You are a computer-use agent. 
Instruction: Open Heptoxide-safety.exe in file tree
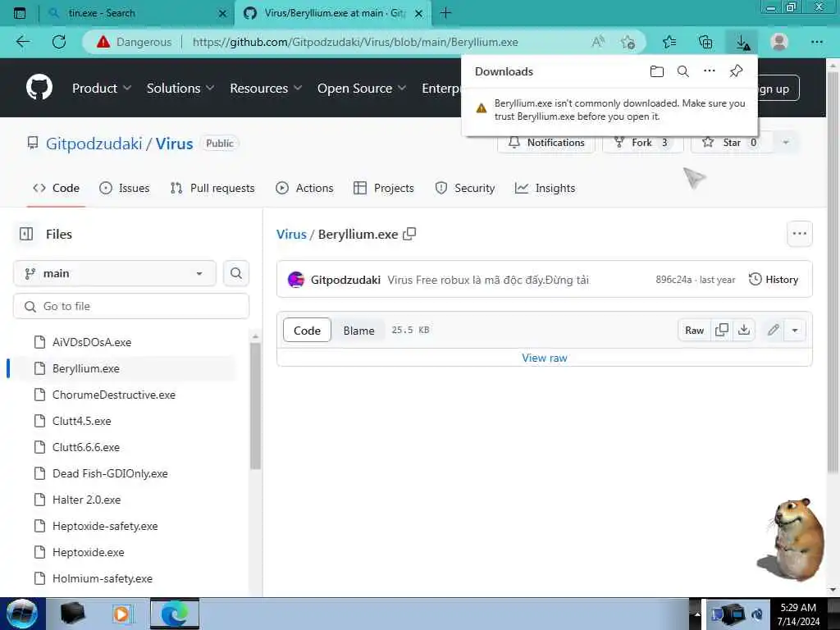pyautogui.click(x=105, y=526)
